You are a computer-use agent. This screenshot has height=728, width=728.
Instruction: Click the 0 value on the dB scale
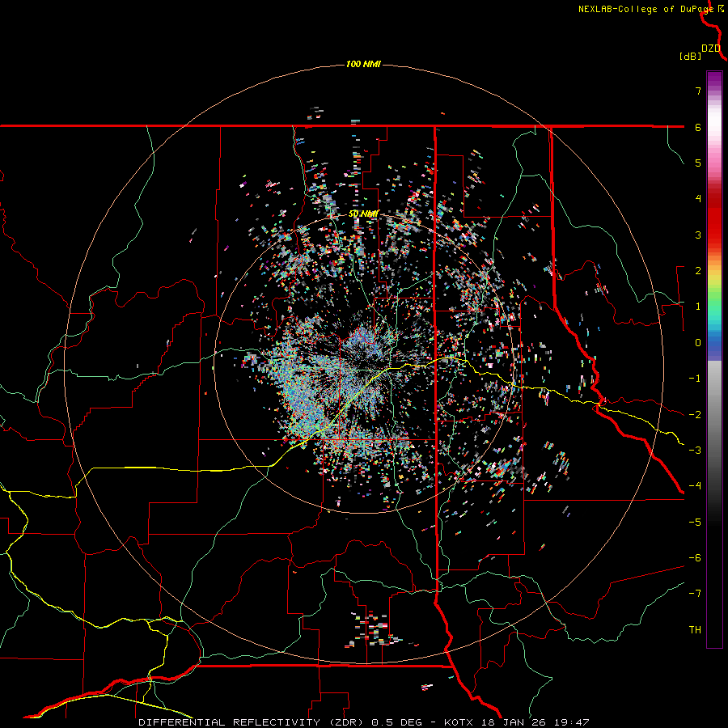tap(698, 343)
